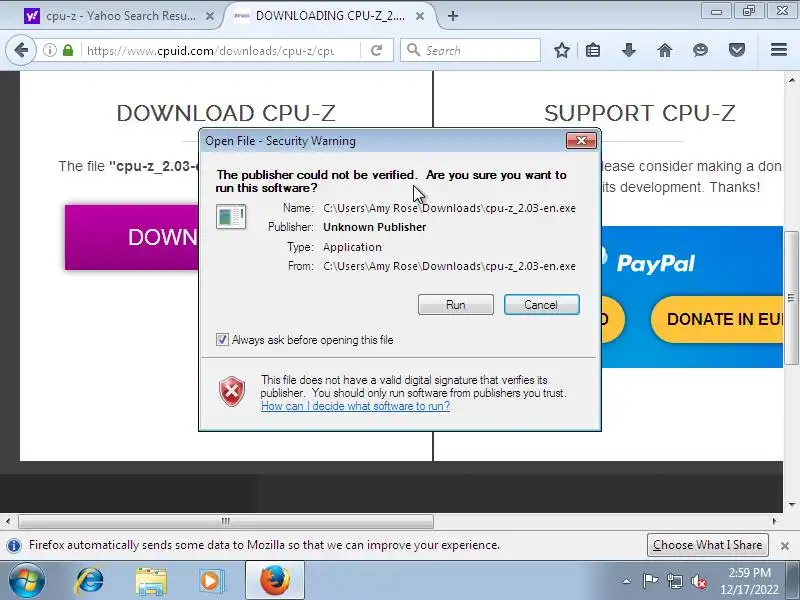Open How can I decide what software to run link

click(x=355, y=406)
